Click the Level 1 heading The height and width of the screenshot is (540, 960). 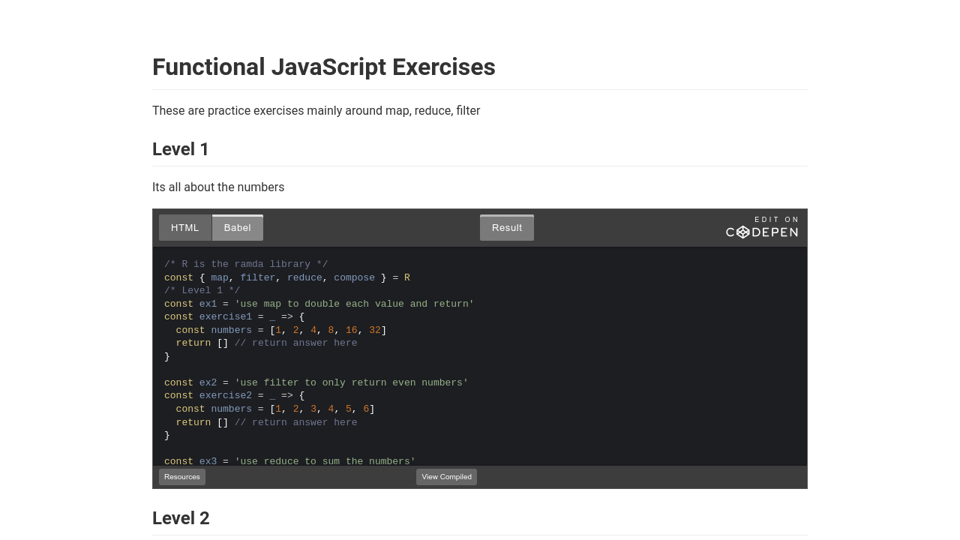[x=181, y=149]
